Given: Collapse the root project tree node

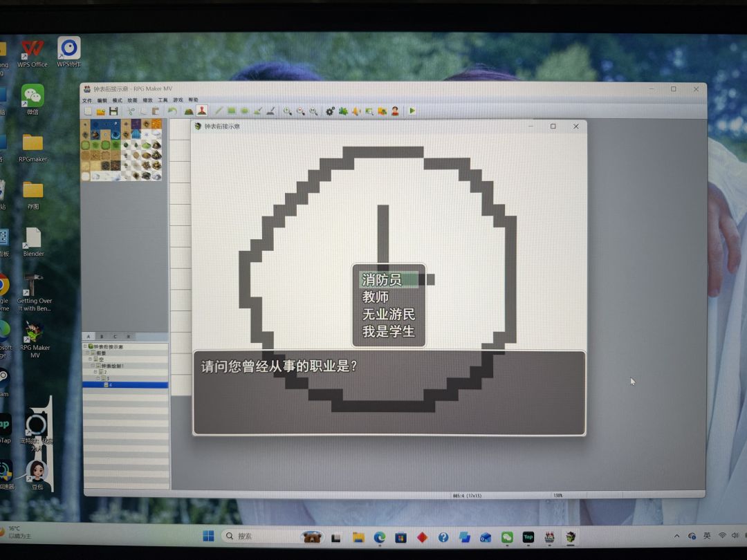Looking at the screenshot, I should 85,346.
